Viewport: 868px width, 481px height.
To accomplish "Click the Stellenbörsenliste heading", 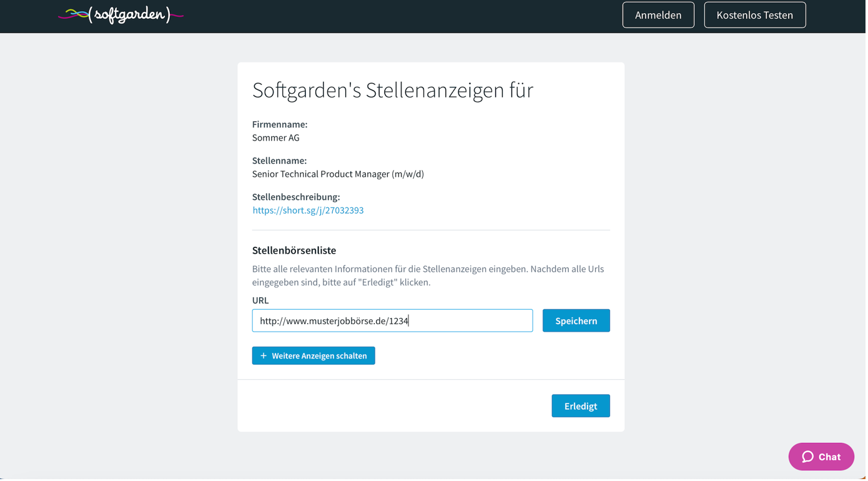I will coord(294,250).
